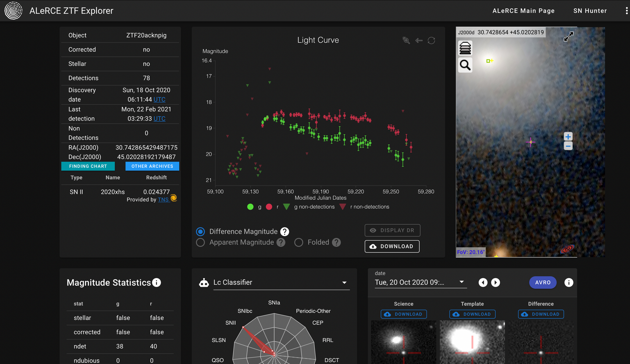
Task: Click the light curve back arrow icon
Action: click(x=419, y=40)
